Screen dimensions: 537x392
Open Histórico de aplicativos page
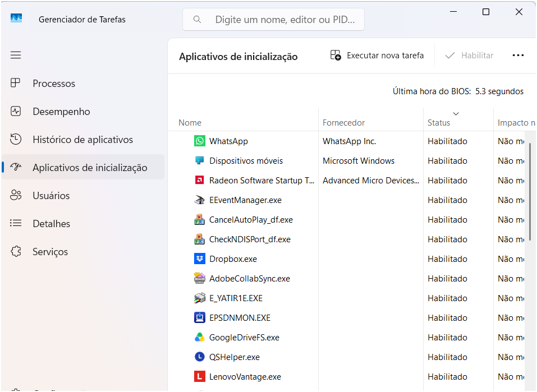[x=83, y=139]
